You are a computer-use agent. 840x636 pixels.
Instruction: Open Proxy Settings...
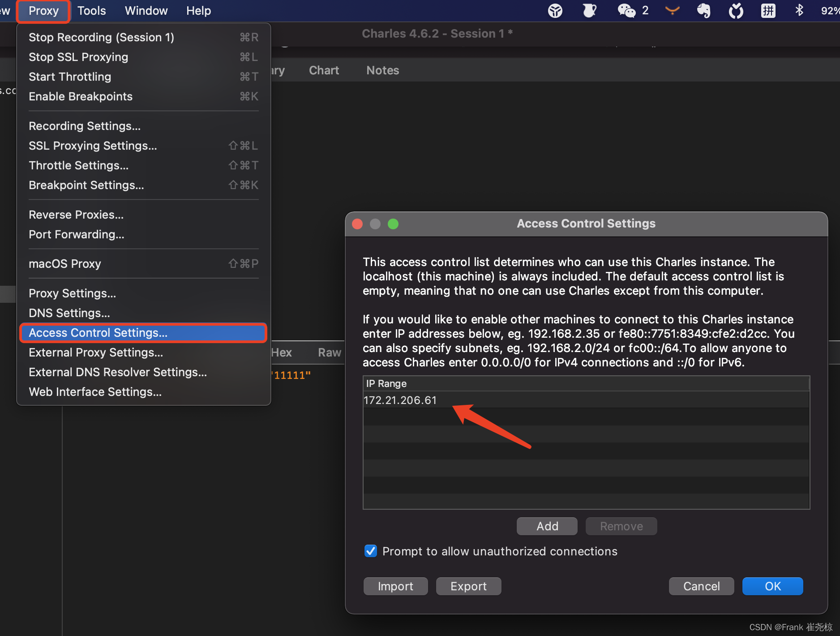(143, 293)
